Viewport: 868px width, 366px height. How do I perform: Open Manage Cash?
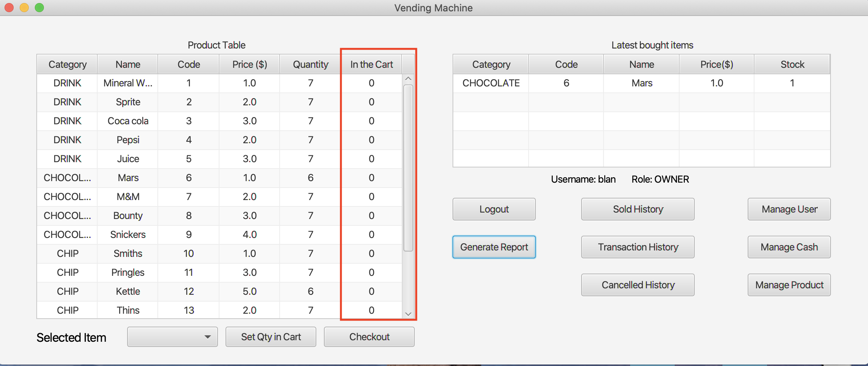789,247
